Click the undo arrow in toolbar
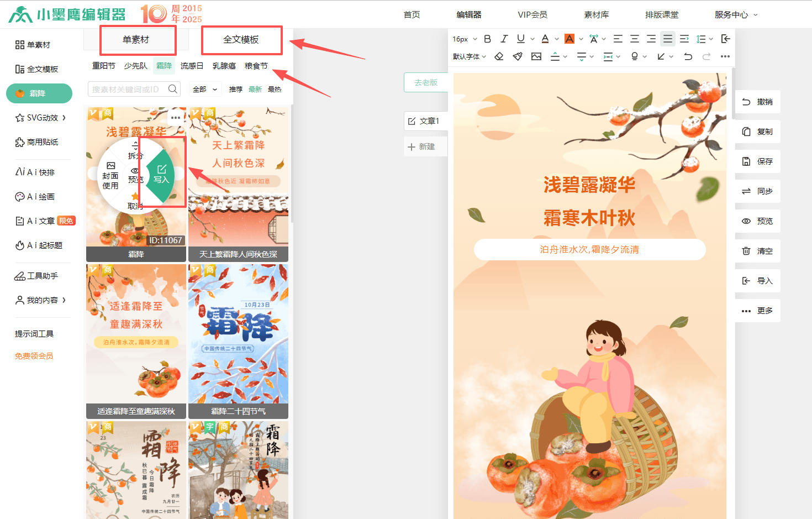The image size is (812, 519). [688, 56]
